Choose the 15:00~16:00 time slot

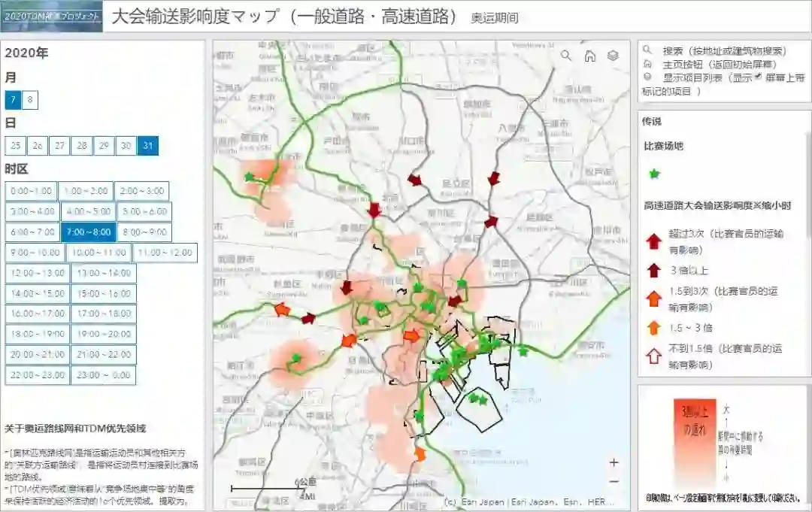(104, 293)
